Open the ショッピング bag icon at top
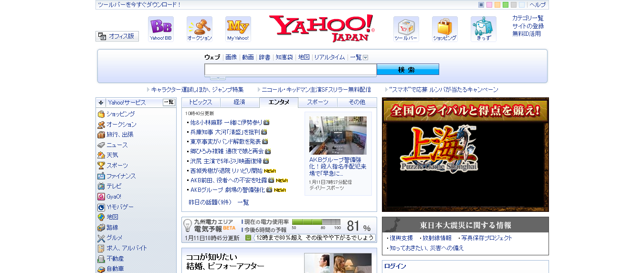The width and height of the screenshot is (644, 273). [444, 29]
